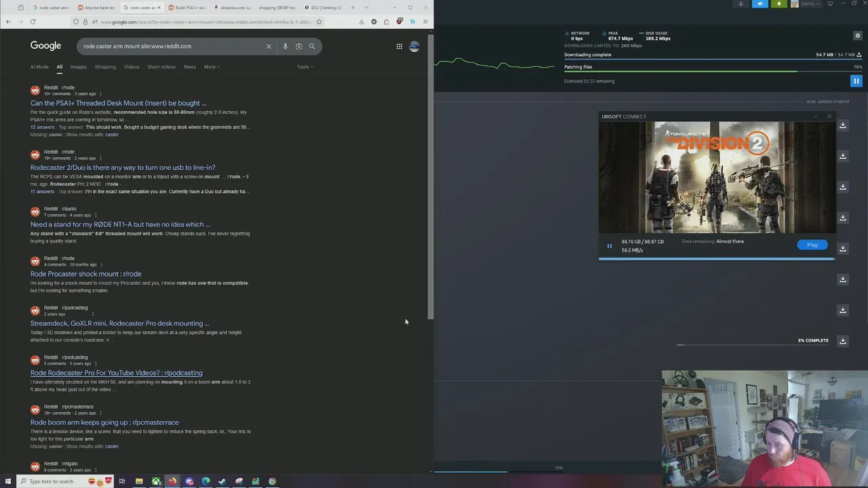The image size is (868, 488).
Task: Select the AI Mode search filter
Action: pos(39,66)
